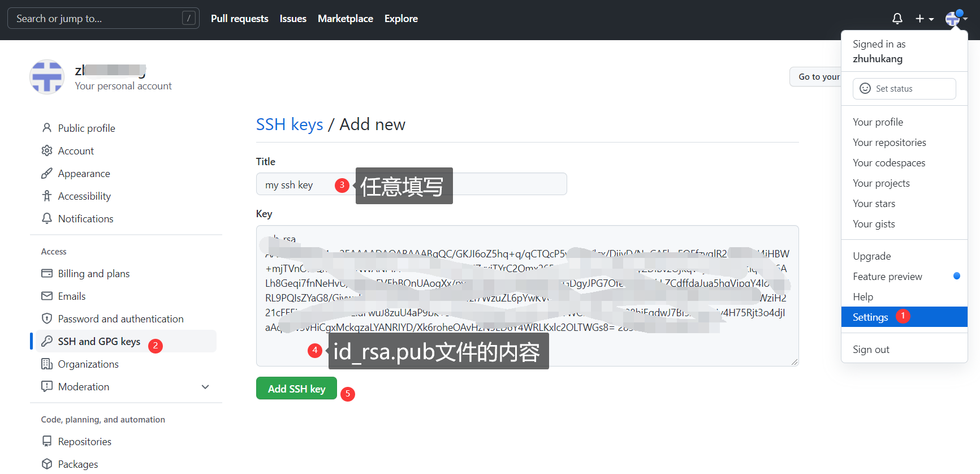This screenshot has width=980, height=474.
Task: Open the user avatar menu in header
Action: pos(956,19)
